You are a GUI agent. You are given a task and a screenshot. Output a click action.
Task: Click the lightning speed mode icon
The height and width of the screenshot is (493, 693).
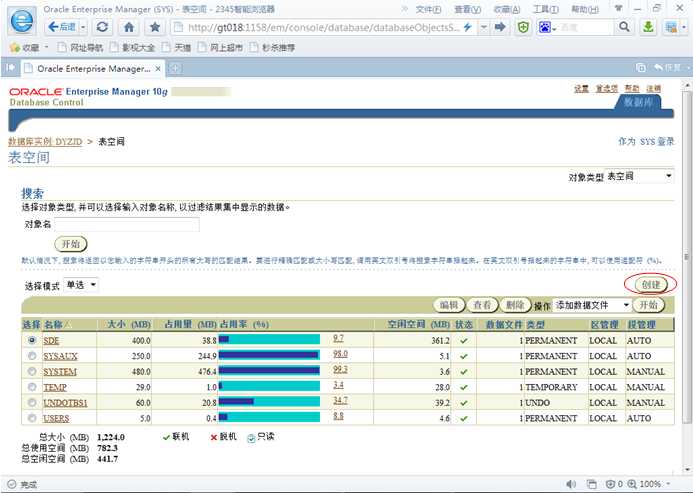[x=468, y=27]
